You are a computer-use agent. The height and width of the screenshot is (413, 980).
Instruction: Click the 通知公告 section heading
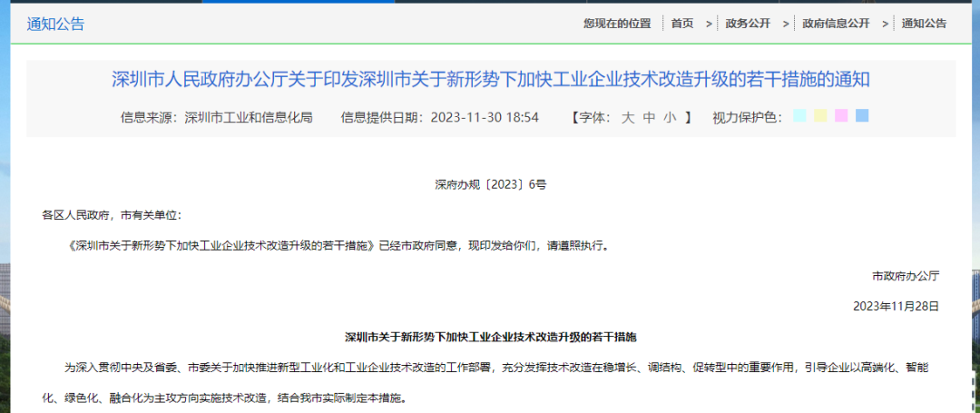55,25
